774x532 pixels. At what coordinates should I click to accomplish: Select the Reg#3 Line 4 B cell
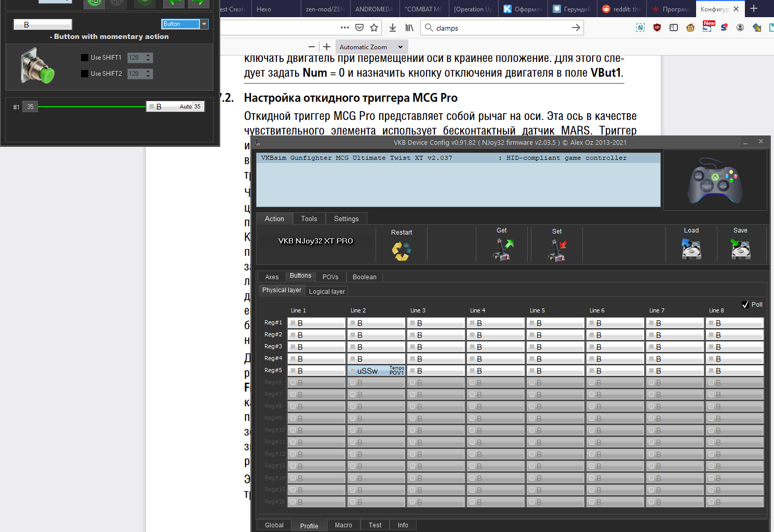[x=496, y=347]
